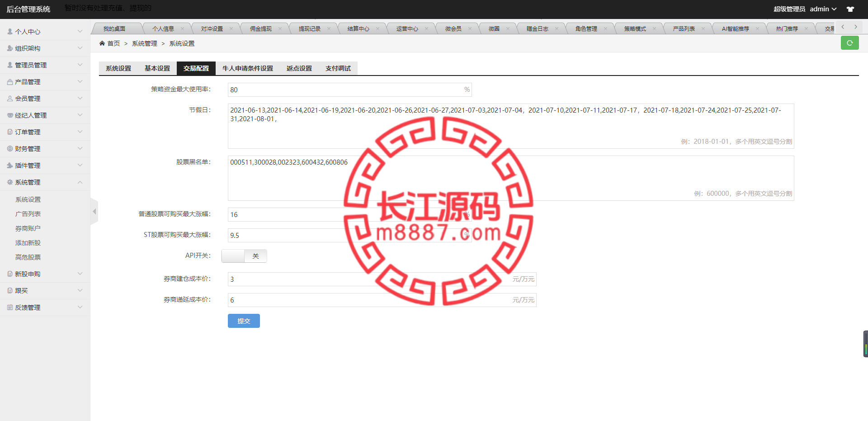The height and width of the screenshot is (421, 868).
Task: Expand 个人中心 sidebar menu
Action: pos(45,32)
